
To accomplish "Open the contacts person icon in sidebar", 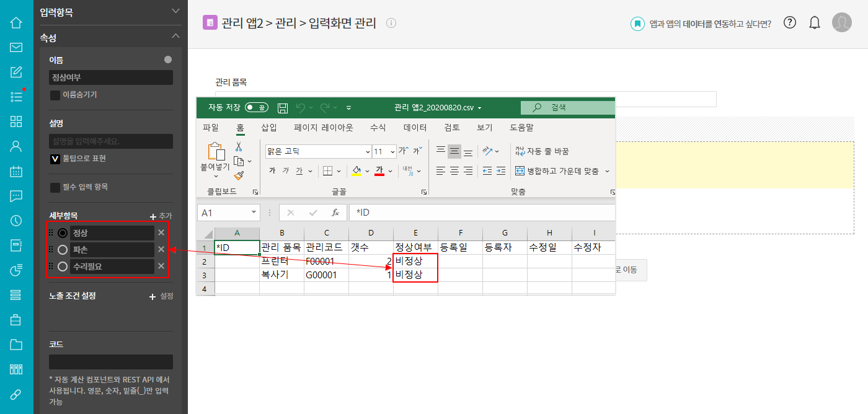I will 16,146.
